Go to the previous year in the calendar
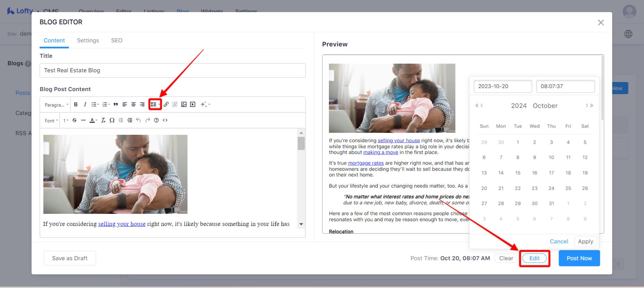This screenshot has height=288, width=644. [x=477, y=106]
